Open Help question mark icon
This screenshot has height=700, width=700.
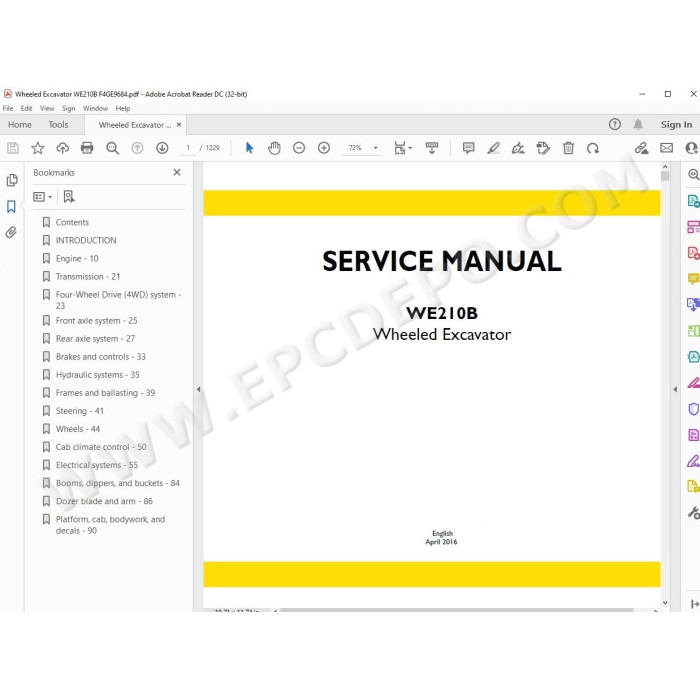click(x=615, y=125)
